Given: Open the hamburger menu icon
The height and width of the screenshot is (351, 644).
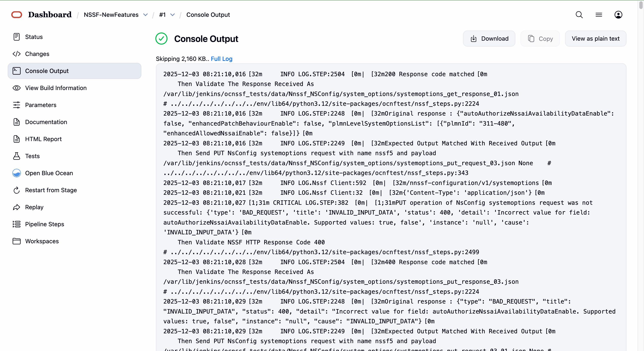Looking at the screenshot, I should (x=598, y=15).
